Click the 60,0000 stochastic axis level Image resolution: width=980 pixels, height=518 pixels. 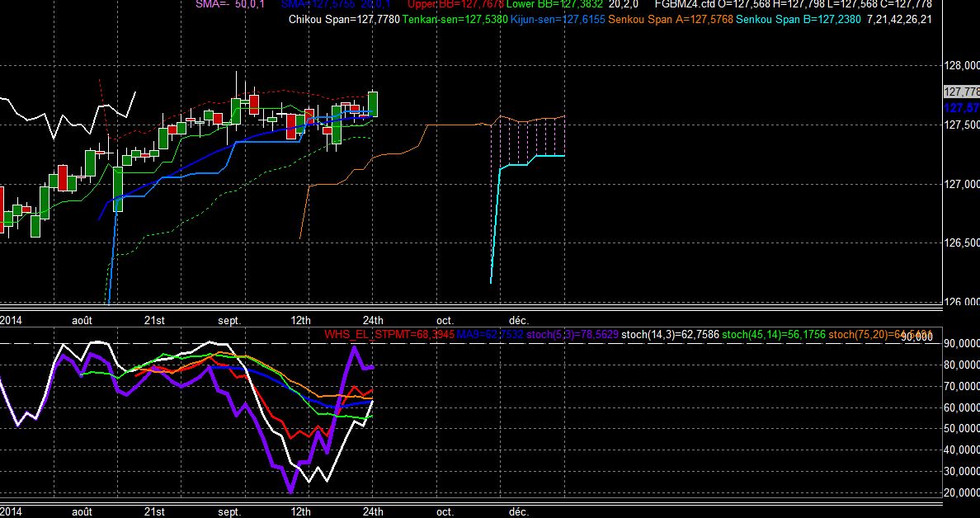click(x=961, y=407)
